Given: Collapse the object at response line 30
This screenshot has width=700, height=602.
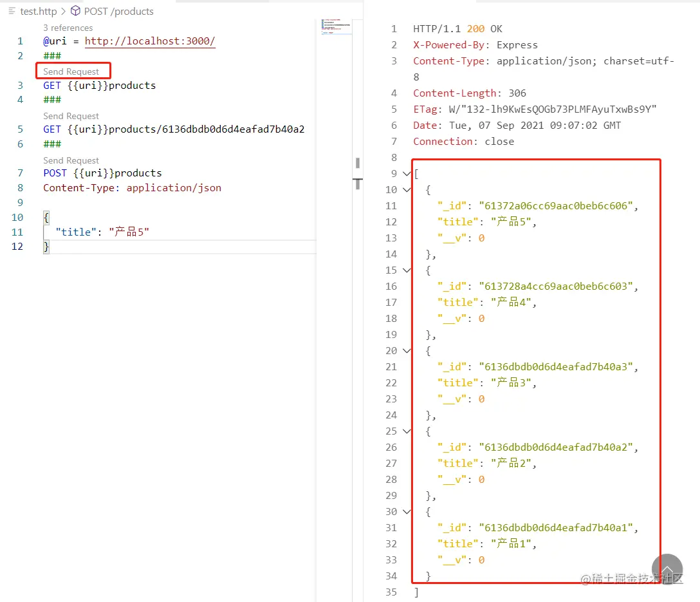Looking at the screenshot, I should pyautogui.click(x=407, y=511).
